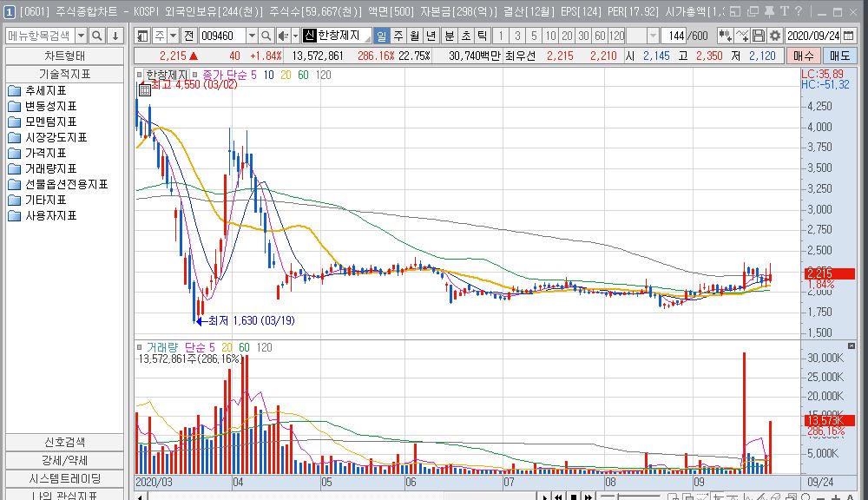This screenshot has height=500, width=868.
Task: Open the 강세/약세 panel tab
Action: 65,460
